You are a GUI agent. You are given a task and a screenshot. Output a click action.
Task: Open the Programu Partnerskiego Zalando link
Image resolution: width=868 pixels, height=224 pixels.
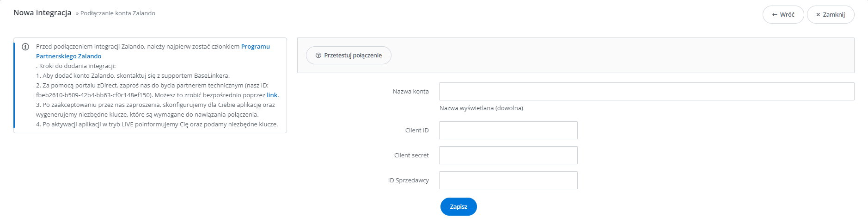153,51
